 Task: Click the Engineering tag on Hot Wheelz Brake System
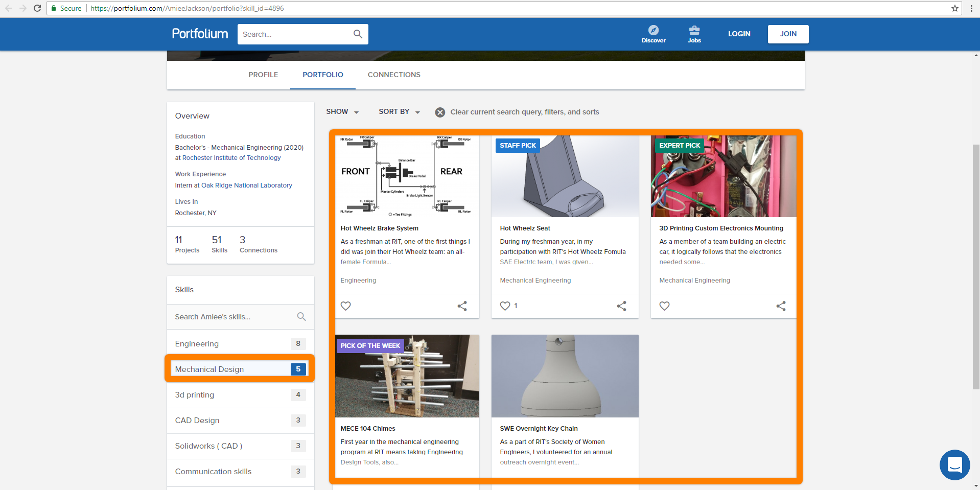click(x=358, y=281)
